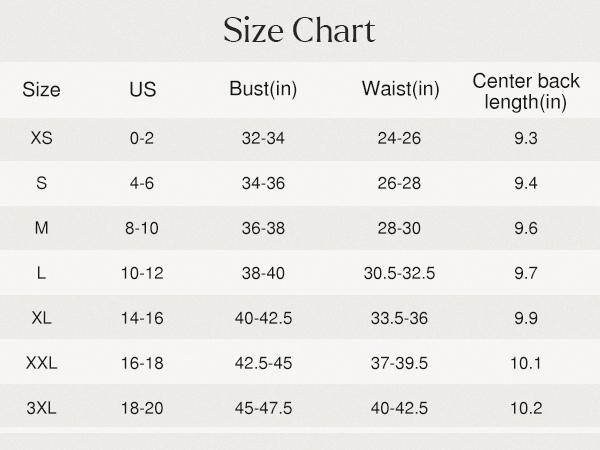This screenshot has height=450, width=600.
Task: Click the XL size label
Action: (41, 318)
